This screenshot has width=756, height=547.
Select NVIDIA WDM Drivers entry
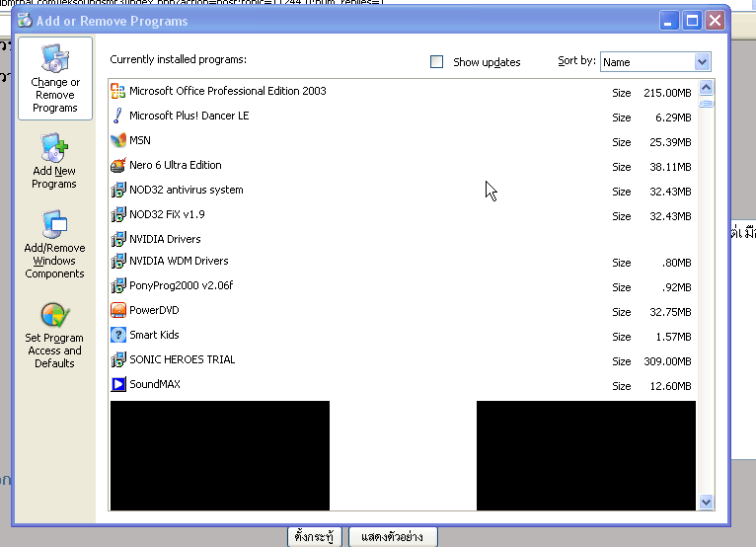[403, 261]
